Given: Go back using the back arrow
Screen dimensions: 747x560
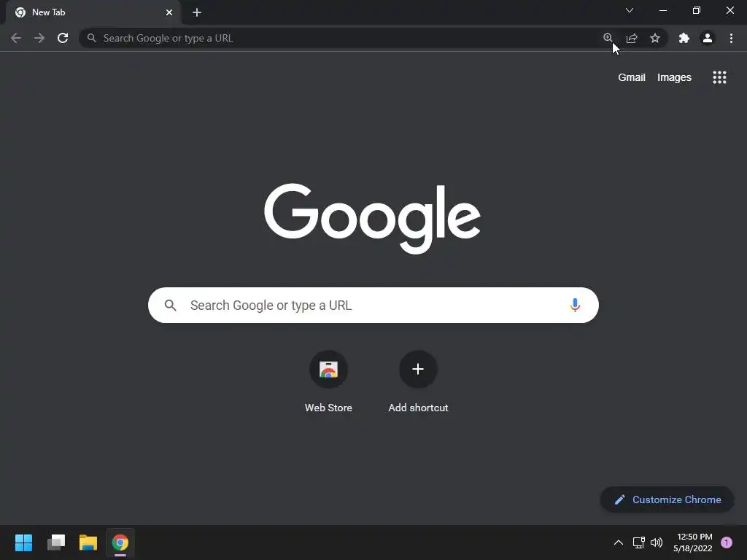Looking at the screenshot, I should (16, 38).
